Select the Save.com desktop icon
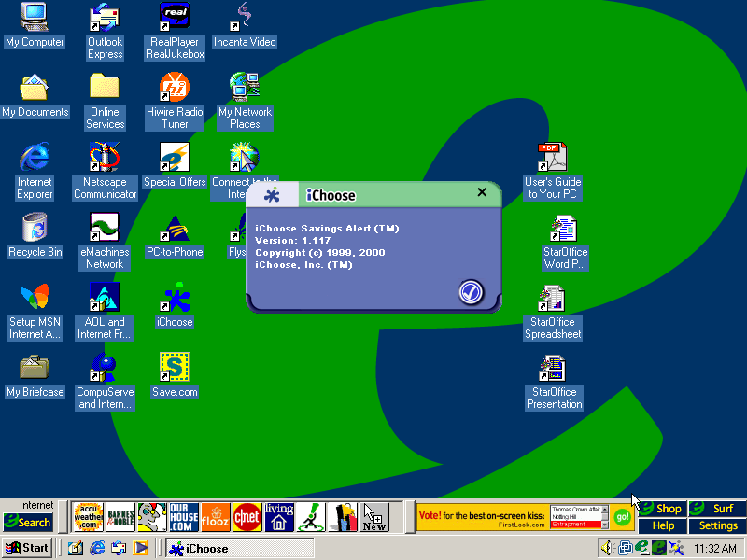 coord(175,375)
